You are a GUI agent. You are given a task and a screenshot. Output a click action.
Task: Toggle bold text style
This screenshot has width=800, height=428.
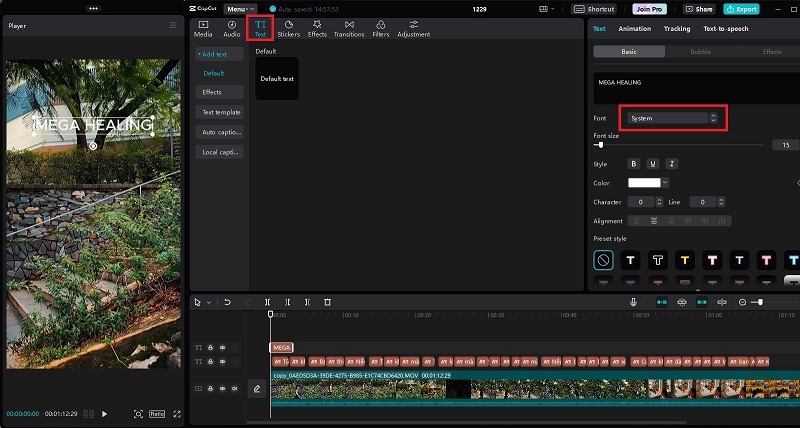point(633,164)
